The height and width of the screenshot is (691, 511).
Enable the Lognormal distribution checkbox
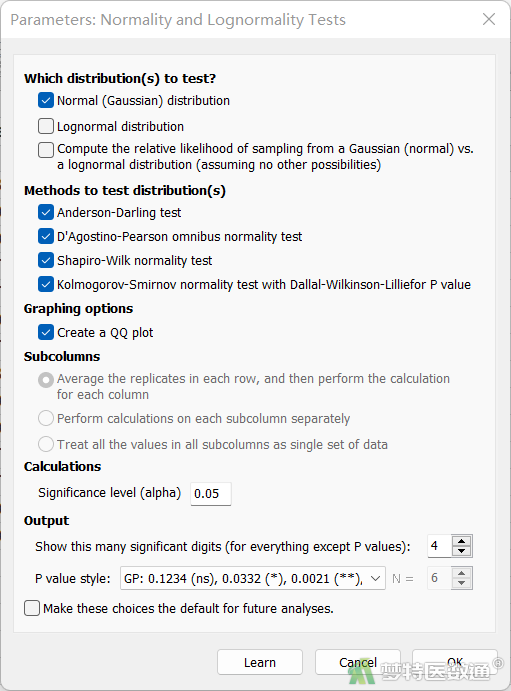pos(46,126)
